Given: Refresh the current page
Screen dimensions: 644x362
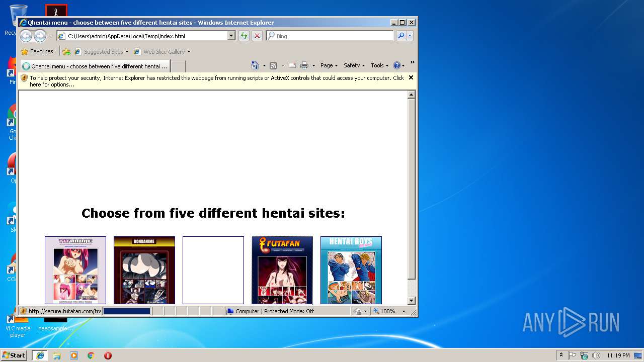Looking at the screenshot, I should (244, 36).
